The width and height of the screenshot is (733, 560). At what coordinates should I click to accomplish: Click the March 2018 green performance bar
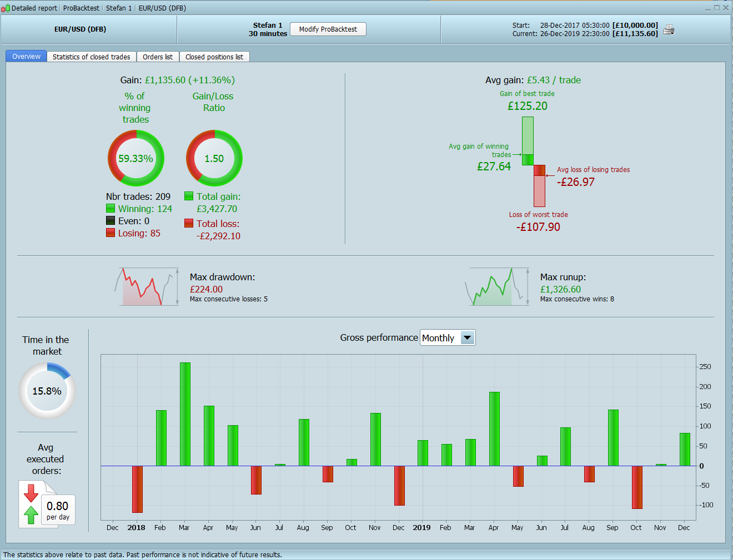pyautogui.click(x=185, y=414)
